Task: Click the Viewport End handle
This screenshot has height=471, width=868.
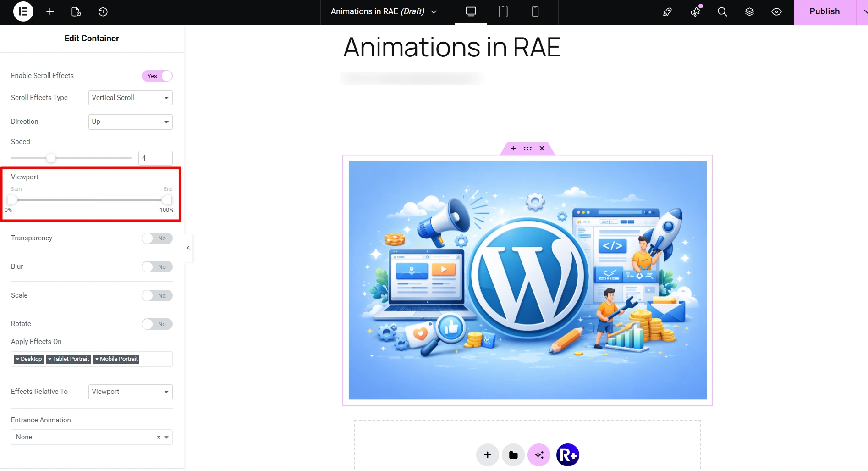Action: (167, 199)
